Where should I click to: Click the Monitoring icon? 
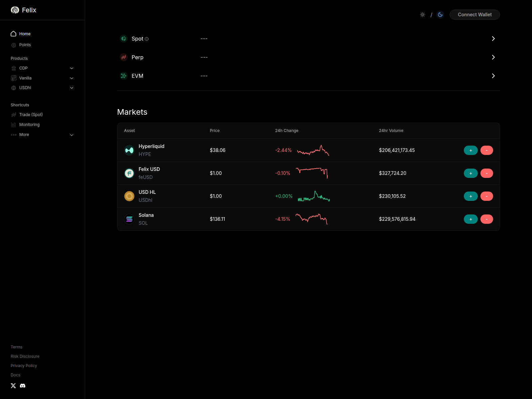pos(14,125)
